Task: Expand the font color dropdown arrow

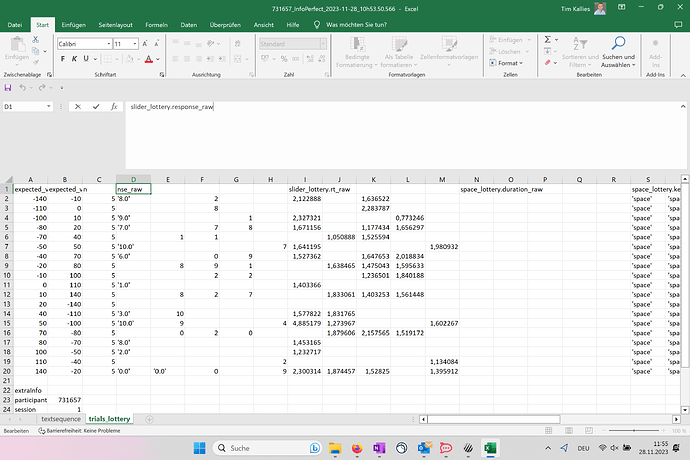Action: pyautogui.click(x=158, y=59)
